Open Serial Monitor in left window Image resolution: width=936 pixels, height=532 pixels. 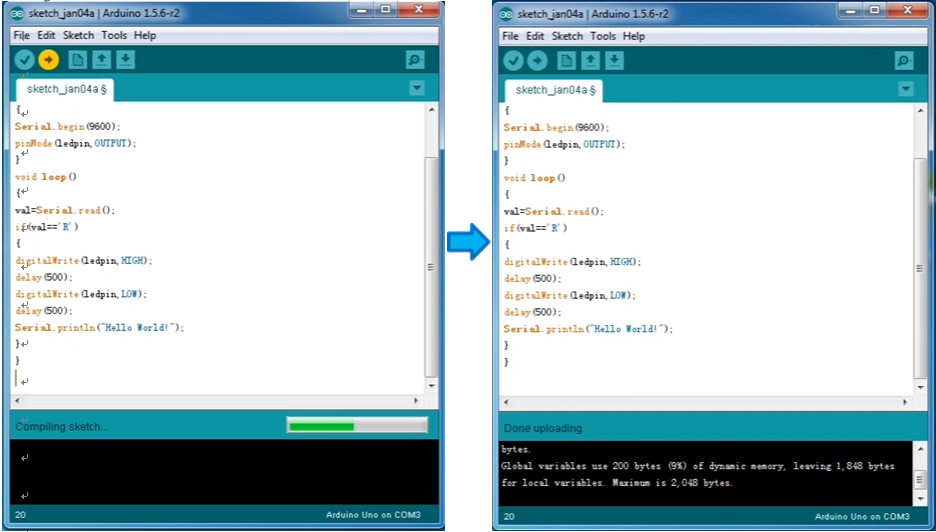[415, 60]
